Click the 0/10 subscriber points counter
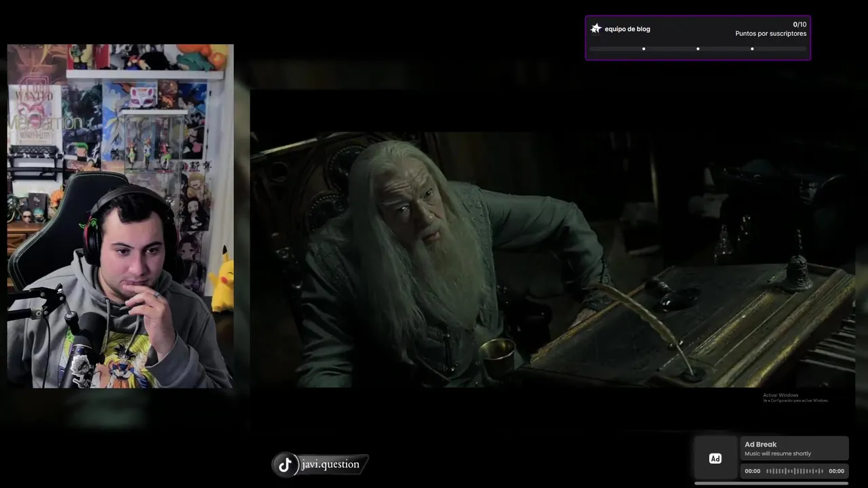The width and height of the screenshot is (868, 488). [800, 24]
